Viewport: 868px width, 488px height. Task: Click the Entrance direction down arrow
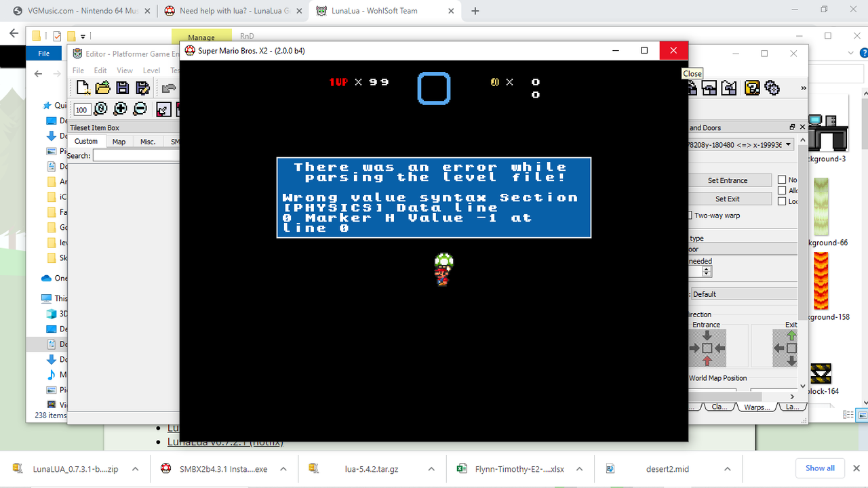point(707,335)
